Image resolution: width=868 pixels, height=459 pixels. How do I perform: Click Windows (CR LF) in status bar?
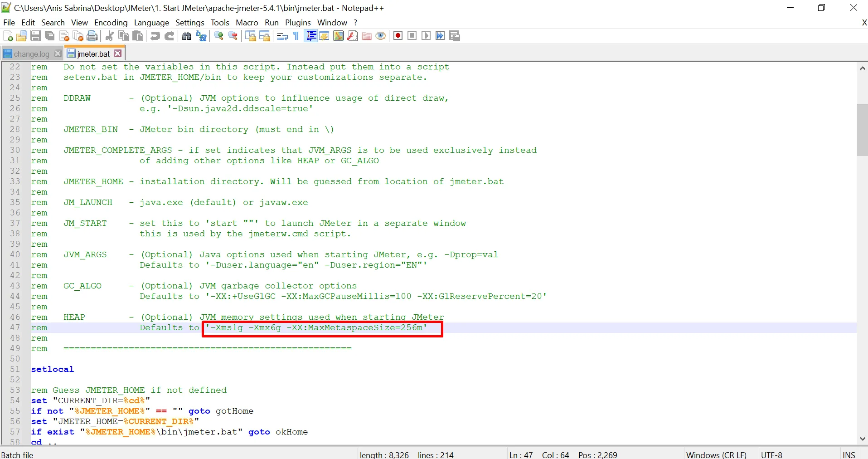[x=716, y=454]
